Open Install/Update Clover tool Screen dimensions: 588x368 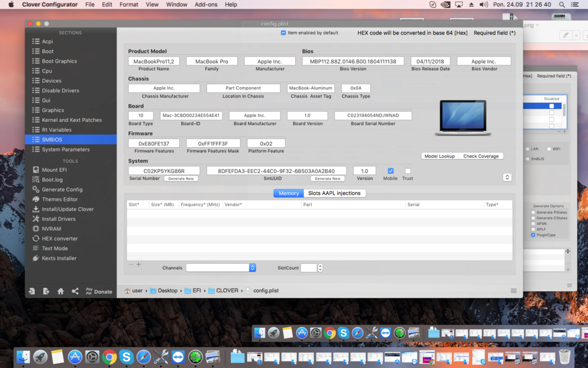coord(67,209)
